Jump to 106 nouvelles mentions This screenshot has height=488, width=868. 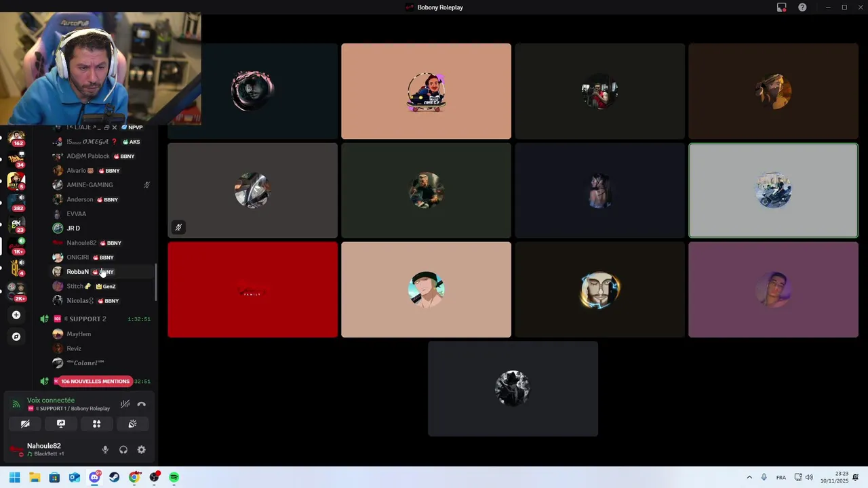[95, 382]
